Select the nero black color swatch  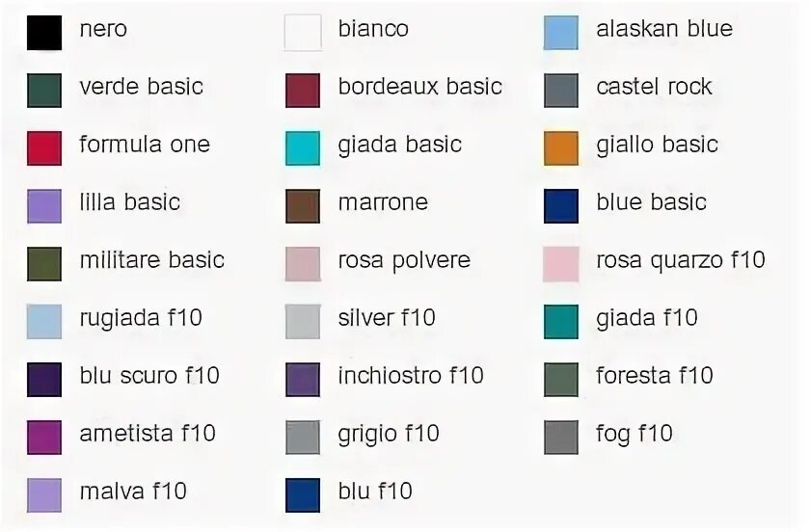coord(44,33)
